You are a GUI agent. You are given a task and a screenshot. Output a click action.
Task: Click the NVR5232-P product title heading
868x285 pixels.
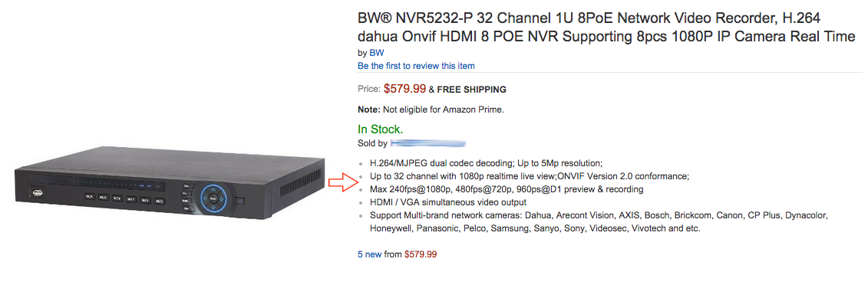(x=606, y=28)
